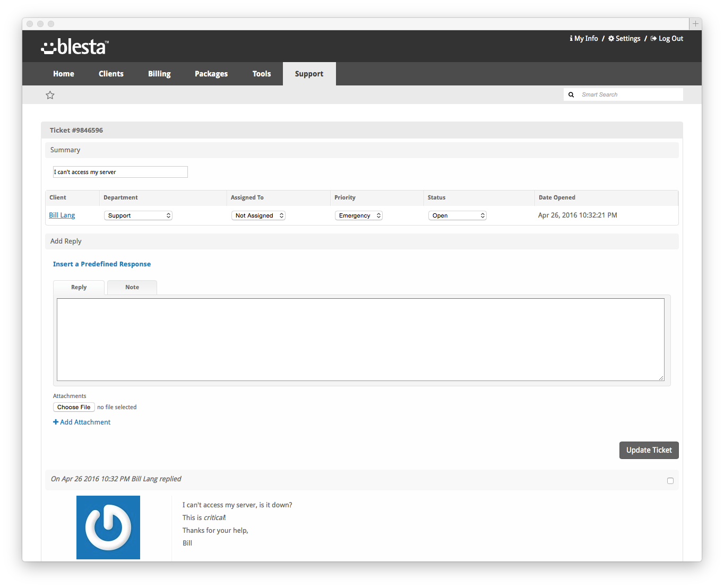The height and width of the screenshot is (588, 724).
Task: Tick the checkbox on Bill Lang's reply
Action: click(x=670, y=481)
